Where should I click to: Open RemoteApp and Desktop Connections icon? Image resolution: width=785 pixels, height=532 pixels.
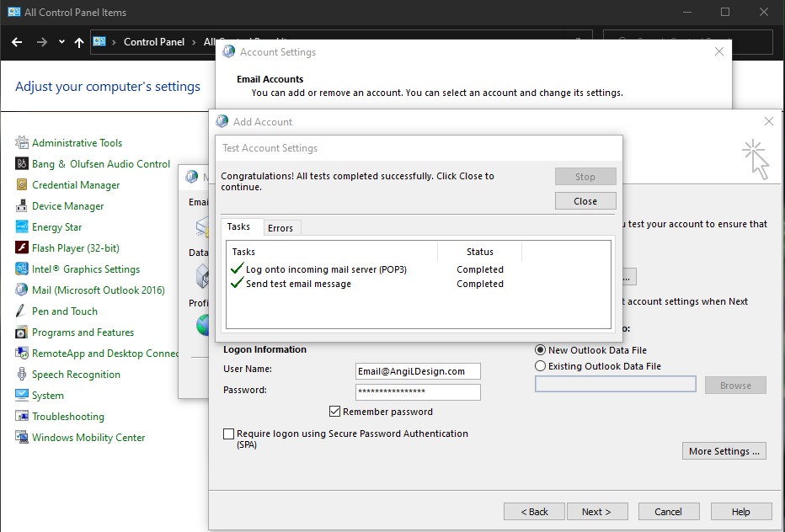pyautogui.click(x=22, y=353)
